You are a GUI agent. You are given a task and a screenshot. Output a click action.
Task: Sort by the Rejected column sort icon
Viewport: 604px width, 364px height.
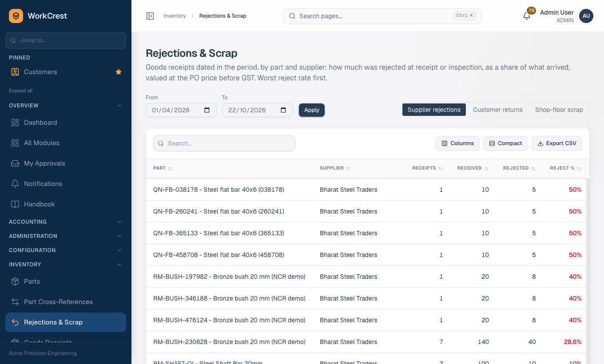click(533, 168)
